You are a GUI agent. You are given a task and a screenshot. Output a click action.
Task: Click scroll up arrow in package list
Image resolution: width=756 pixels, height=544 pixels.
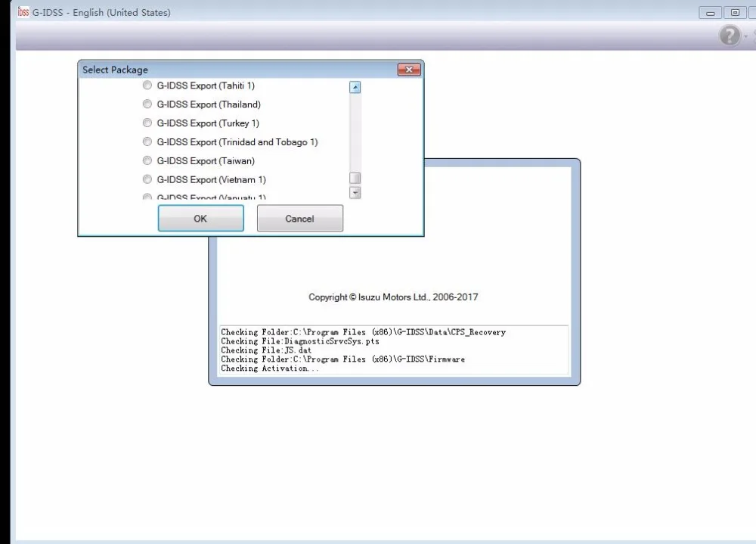(355, 87)
